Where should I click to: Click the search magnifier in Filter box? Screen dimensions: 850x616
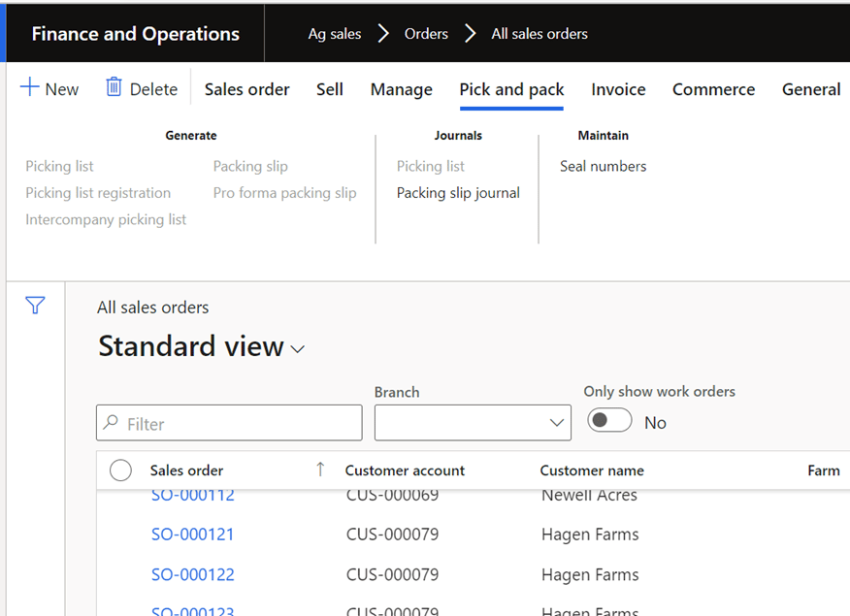coord(111,422)
